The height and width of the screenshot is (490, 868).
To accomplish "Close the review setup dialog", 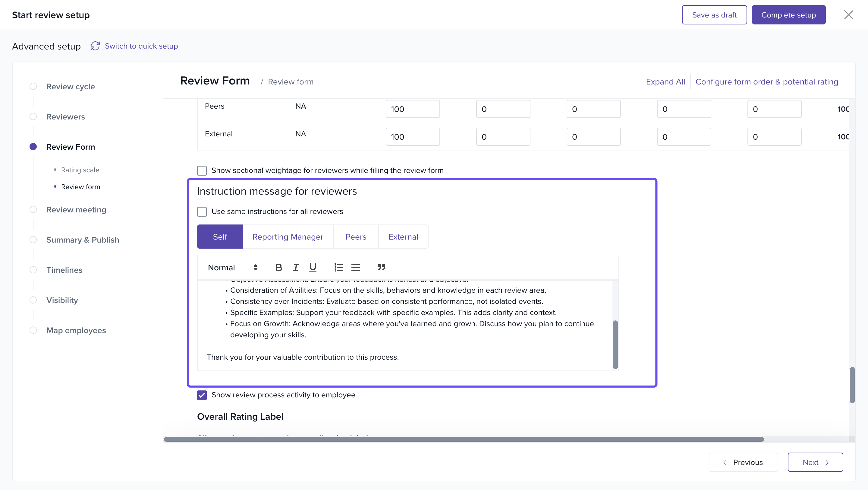I will pyautogui.click(x=848, y=15).
